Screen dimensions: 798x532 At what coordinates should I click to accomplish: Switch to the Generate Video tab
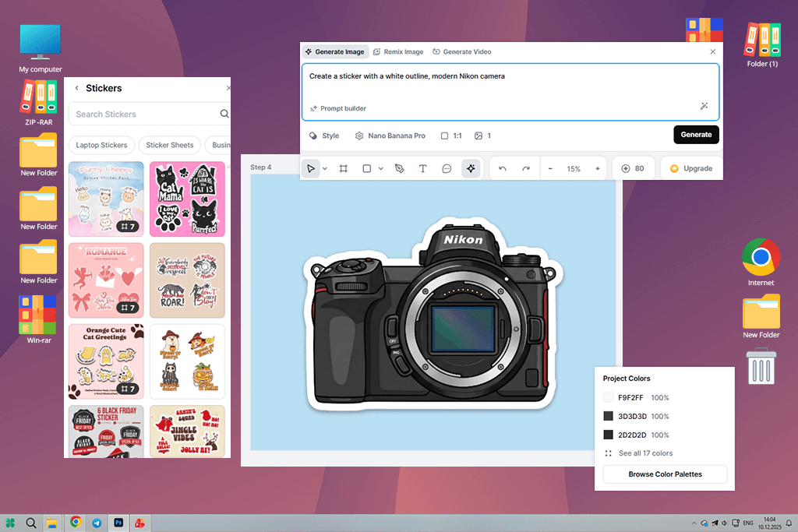462,52
